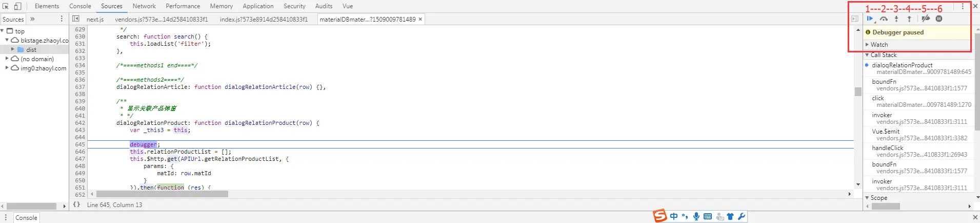Screen dimensions: 980x223
Task: Step over next function call
Action: click(884, 18)
